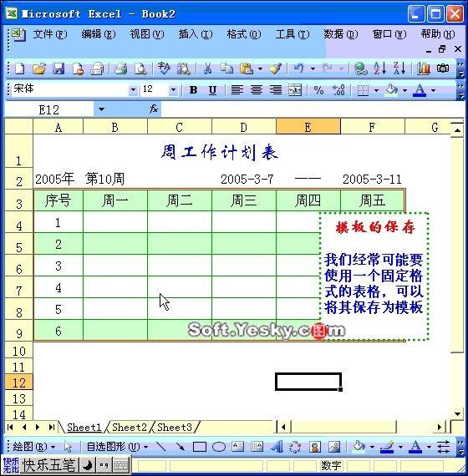This screenshot has width=468, height=476.
Task: Open the fill color dropdown arrow
Action: (404, 90)
